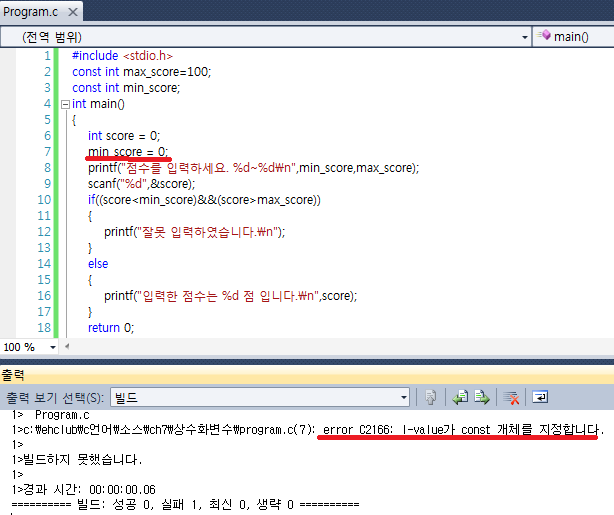Open the 100 % zoom dropdown
614x515 pixels.
tap(53, 347)
